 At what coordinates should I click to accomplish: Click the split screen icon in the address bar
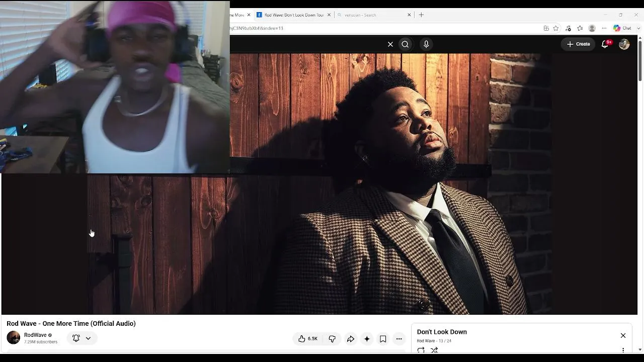(x=546, y=28)
